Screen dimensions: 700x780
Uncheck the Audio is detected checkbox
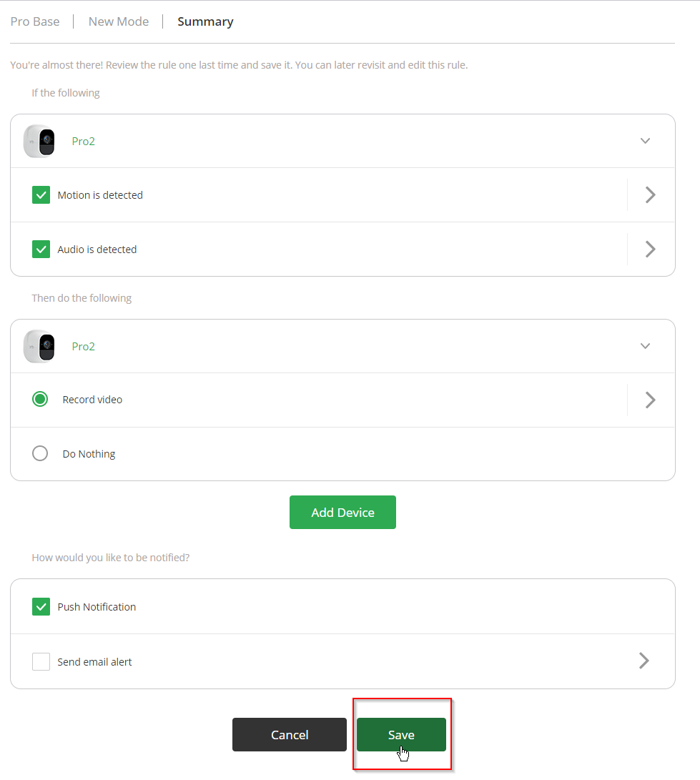pos(41,250)
